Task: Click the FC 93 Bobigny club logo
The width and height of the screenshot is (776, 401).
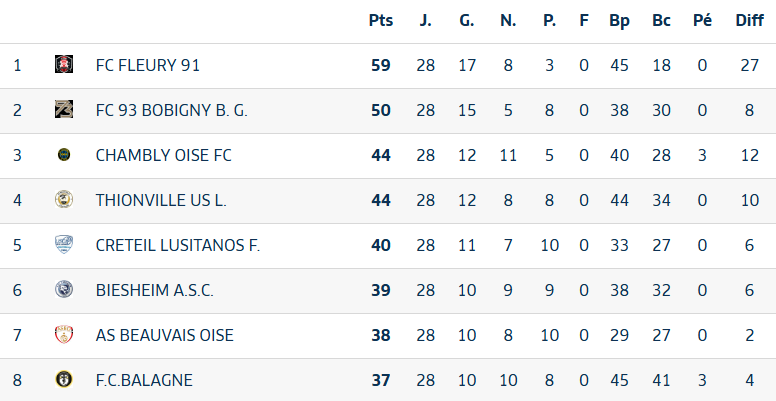Action: point(64,110)
